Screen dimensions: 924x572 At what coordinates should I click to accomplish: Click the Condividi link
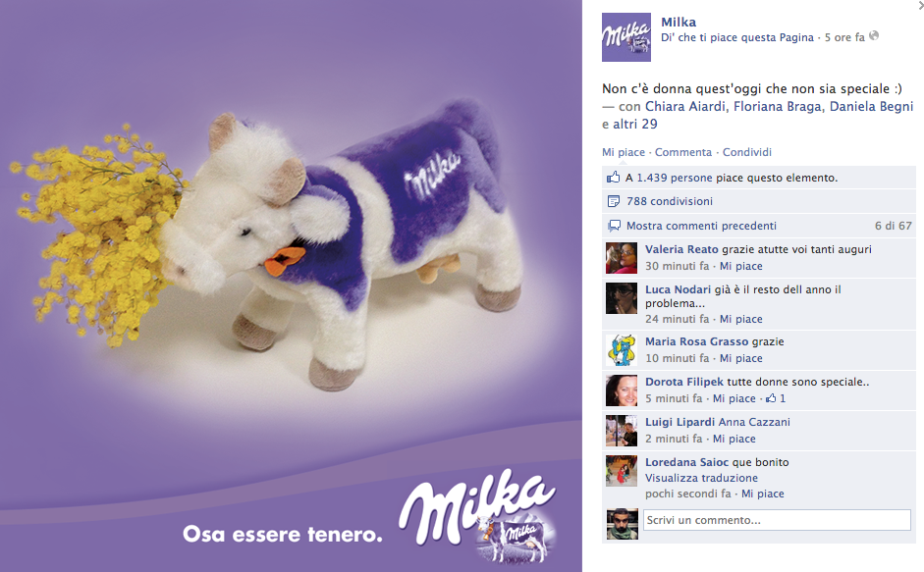[746, 152]
